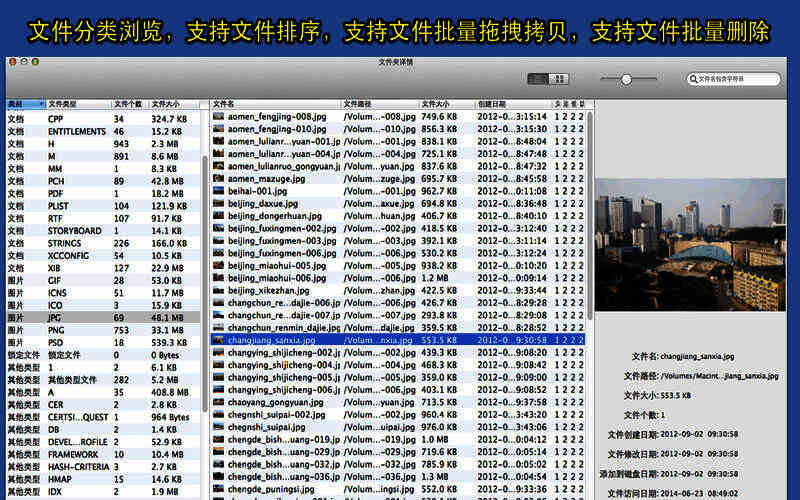The height and width of the screenshot is (500, 800).
Task: Click the thumbnail icon of beijing_daxue.jpg
Action: coord(219,203)
